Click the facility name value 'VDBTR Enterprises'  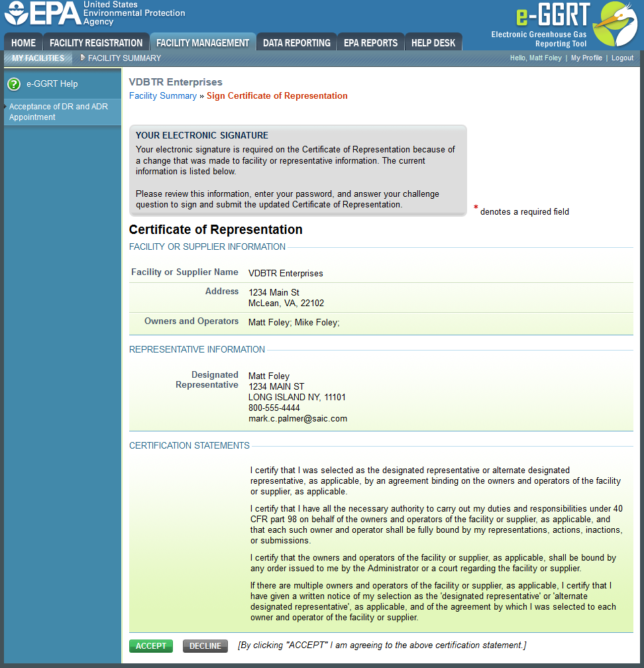tap(286, 274)
